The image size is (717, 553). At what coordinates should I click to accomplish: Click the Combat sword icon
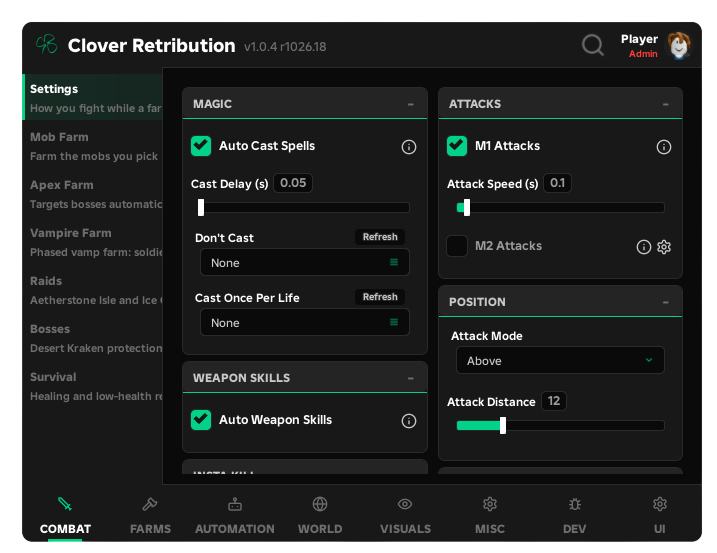(65, 504)
